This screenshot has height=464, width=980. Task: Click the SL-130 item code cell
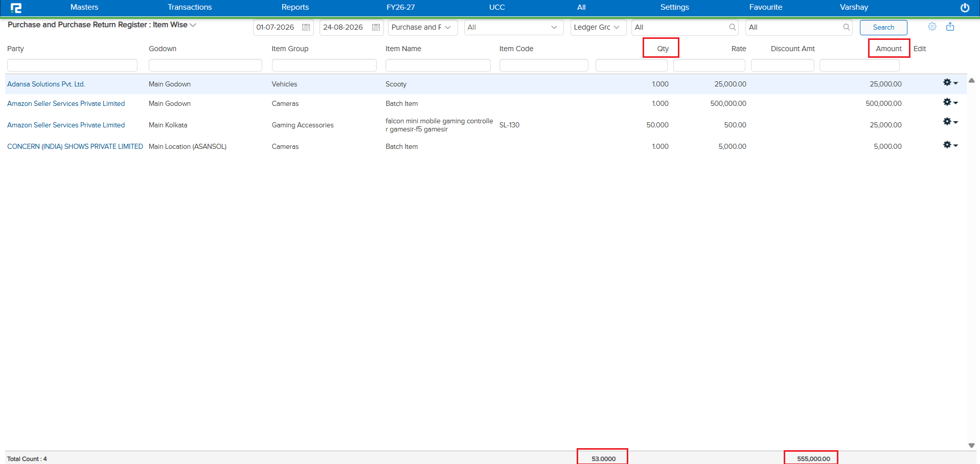point(509,125)
